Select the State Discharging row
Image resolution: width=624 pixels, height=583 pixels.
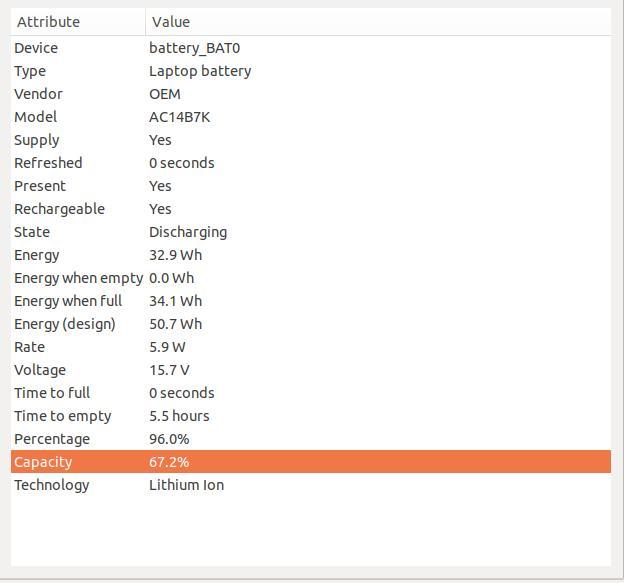click(311, 232)
